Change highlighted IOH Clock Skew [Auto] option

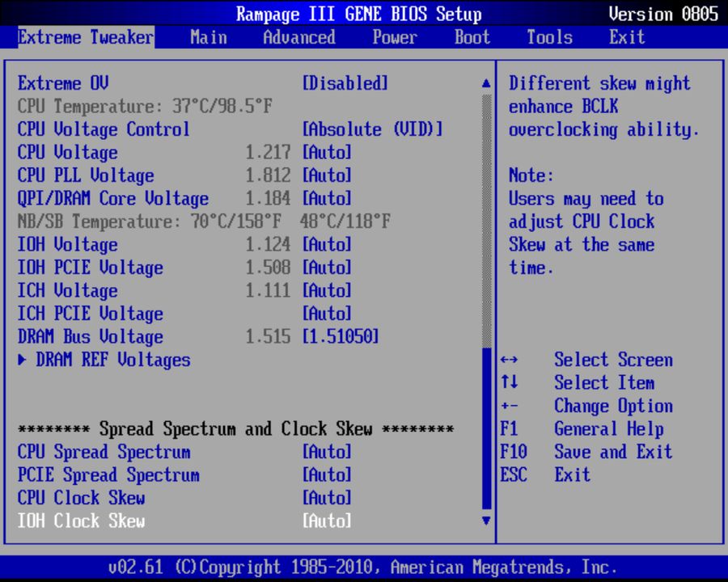click(x=327, y=521)
